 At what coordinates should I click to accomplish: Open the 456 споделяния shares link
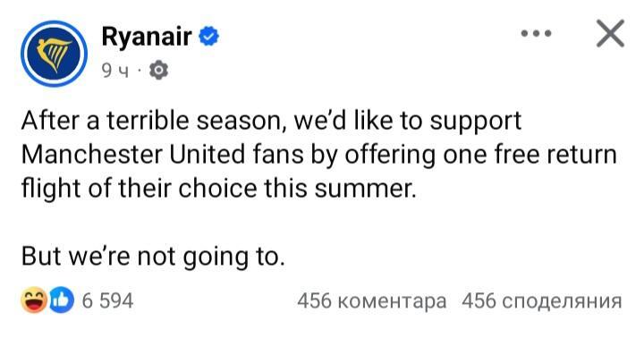tap(541, 301)
